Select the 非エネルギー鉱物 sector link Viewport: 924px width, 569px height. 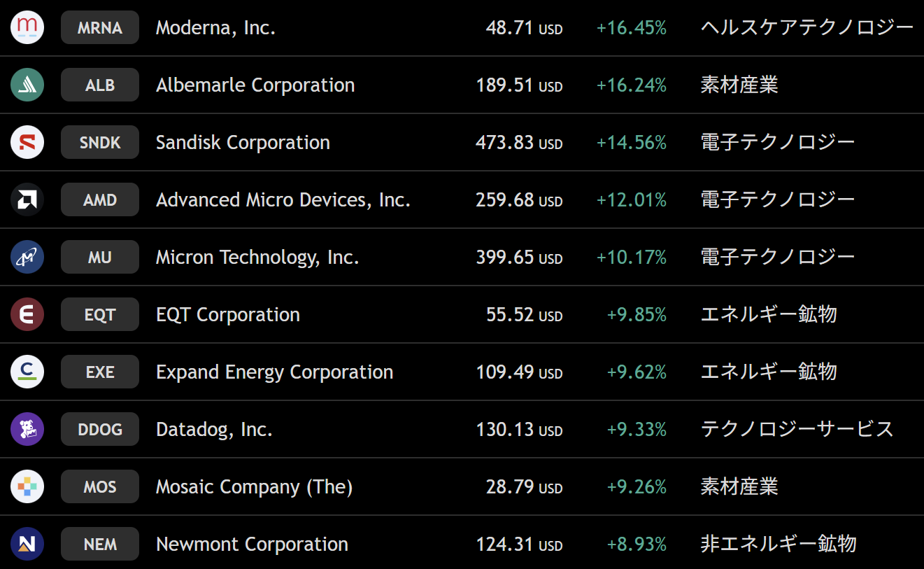tap(779, 545)
